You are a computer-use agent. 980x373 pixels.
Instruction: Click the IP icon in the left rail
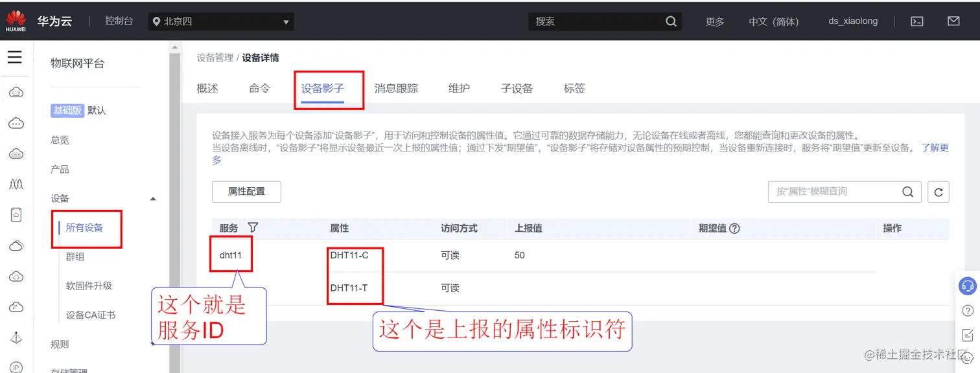(16, 367)
